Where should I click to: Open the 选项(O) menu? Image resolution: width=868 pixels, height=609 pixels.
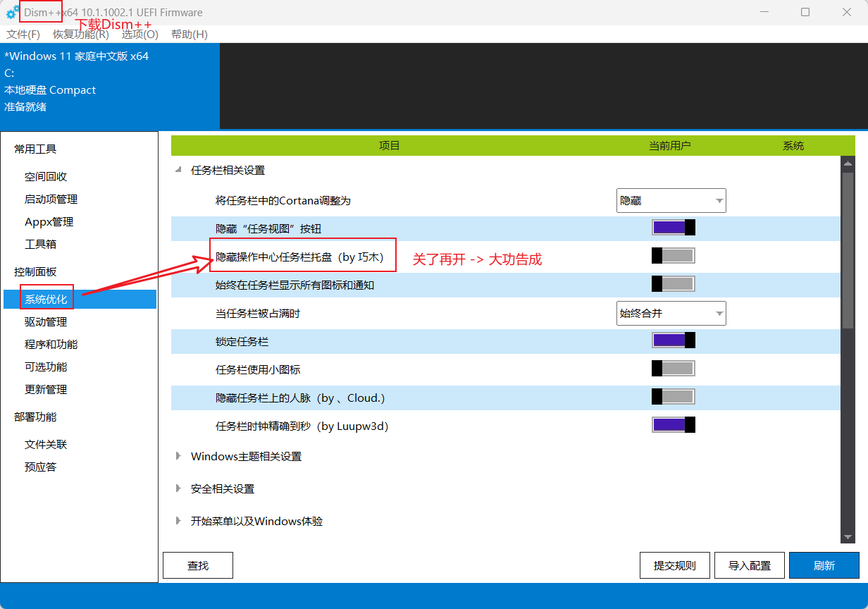139,35
